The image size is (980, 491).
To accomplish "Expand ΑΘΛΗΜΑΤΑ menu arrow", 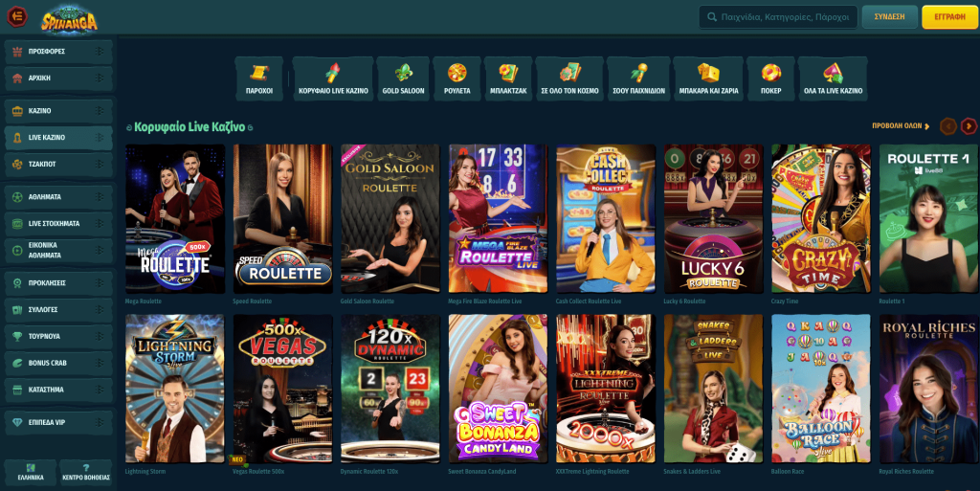I will [x=100, y=197].
